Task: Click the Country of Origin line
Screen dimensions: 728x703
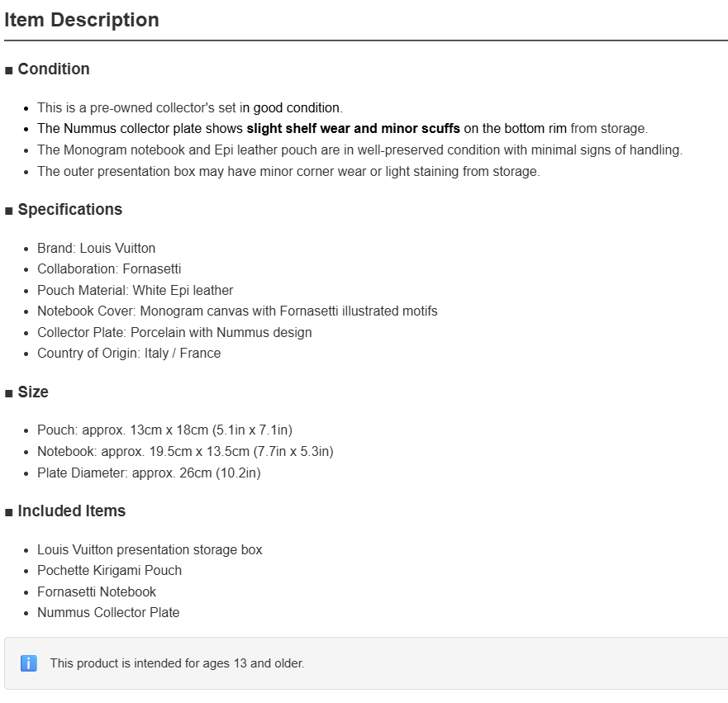Action: (129, 353)
